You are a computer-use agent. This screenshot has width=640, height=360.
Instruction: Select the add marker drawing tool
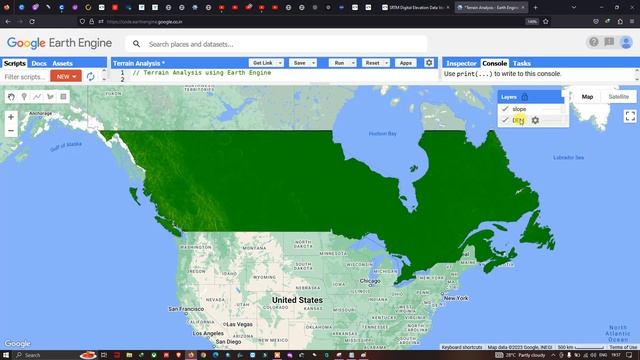pyautogui.click(x=24, y=97)
